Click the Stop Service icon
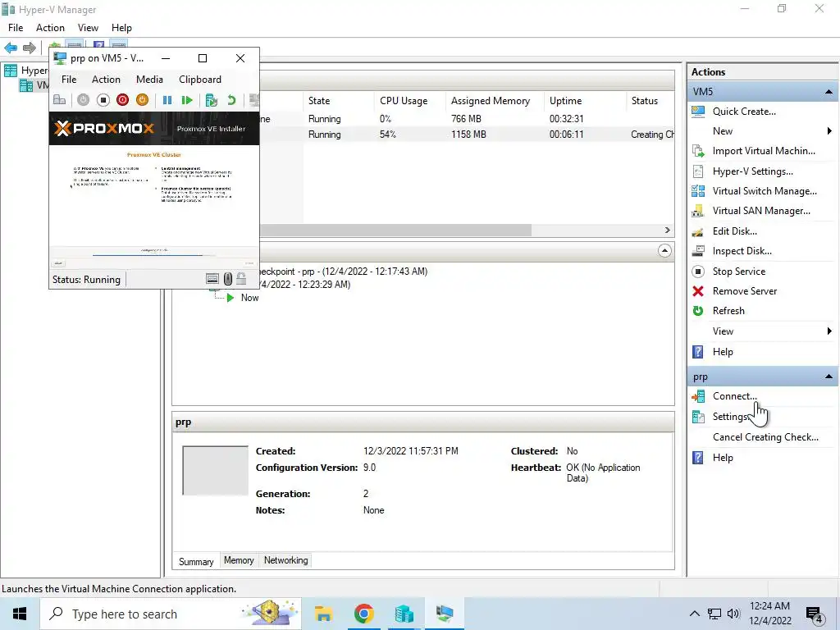Screen dimensions: 840x630 tap(698, 272)
